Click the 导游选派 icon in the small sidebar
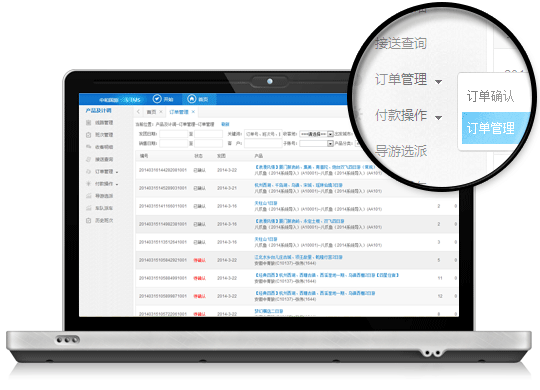This screenshot has height=390, width=540. pyautogui.click(x=89, y=196)
